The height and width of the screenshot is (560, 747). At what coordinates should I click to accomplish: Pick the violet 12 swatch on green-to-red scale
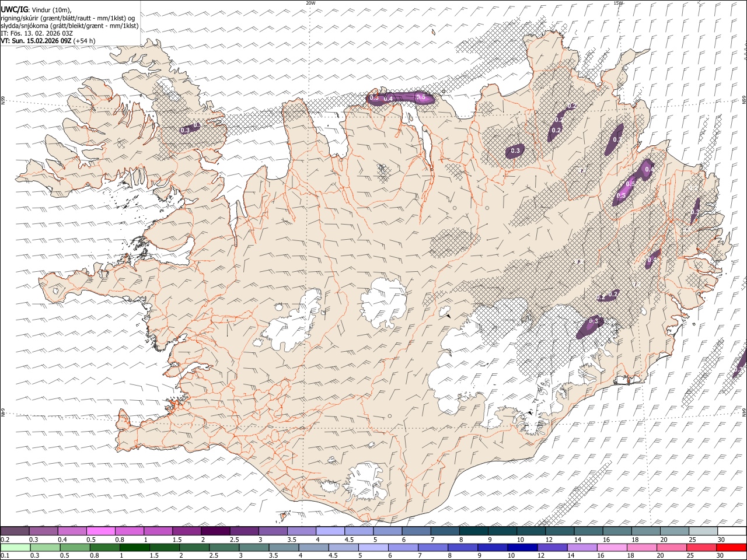(x=552, y=547)
